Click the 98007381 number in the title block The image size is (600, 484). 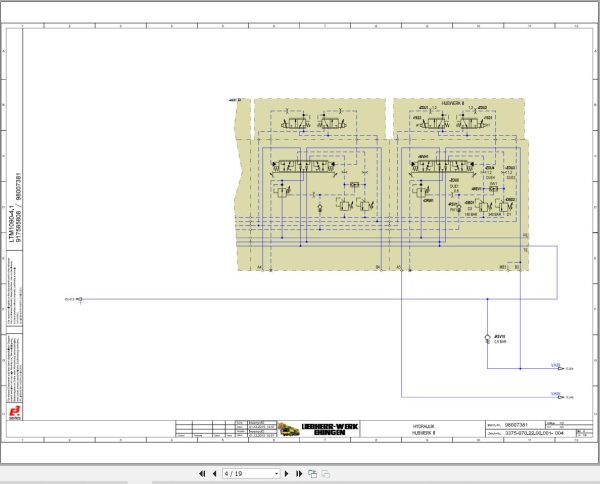point(516,425)
